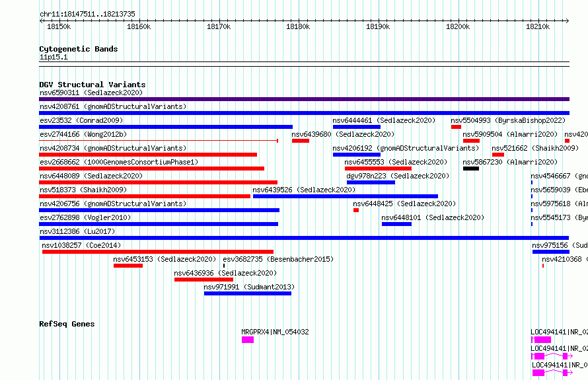Open nsv4208761 (gnomADStructuralVariants) label
This screenshot has width=588, height=380.
coord(113,106)
